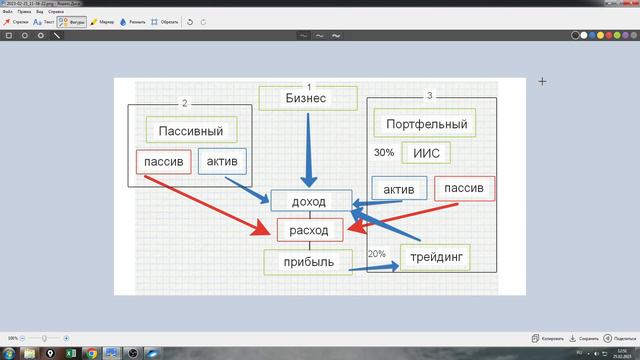Viewport: 640px width, 360px height.
Task: Pick the gray color swatch
Action: coord(634,36)
